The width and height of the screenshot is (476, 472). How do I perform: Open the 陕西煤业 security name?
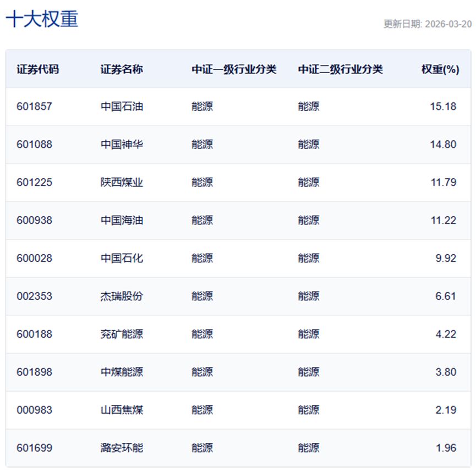(x=122, y=183)
